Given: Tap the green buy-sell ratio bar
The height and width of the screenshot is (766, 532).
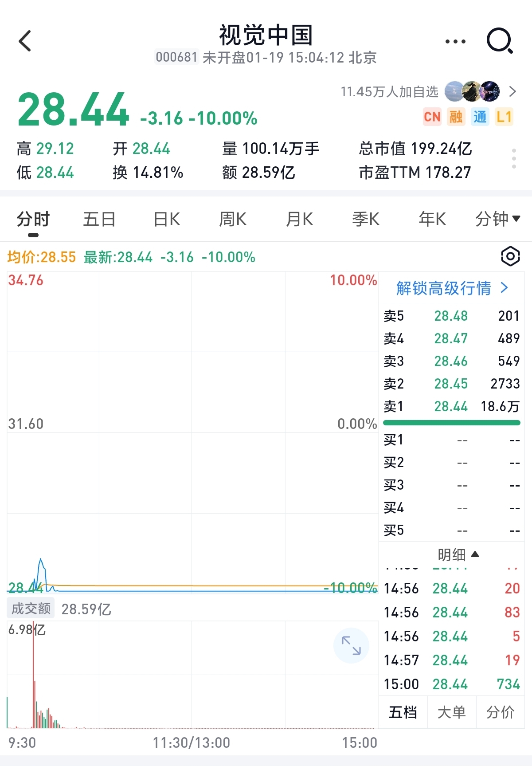Looking at the screenshot, I should (451, 423).
